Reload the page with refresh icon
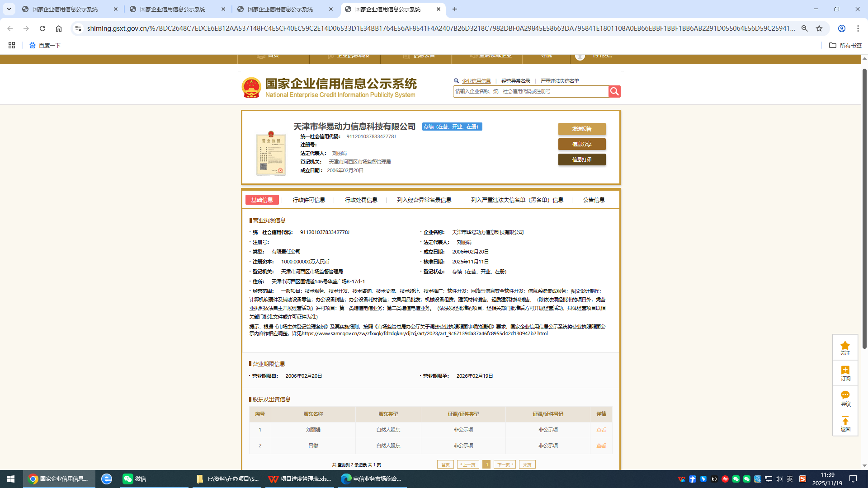The width and height of the screenshot is (868, 488). pos(42,28)
